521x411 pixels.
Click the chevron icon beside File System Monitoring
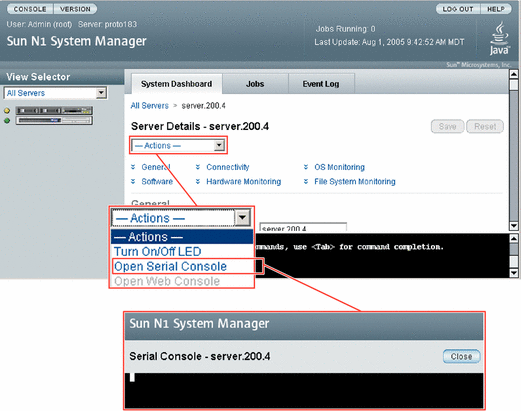tap(306, 181)
